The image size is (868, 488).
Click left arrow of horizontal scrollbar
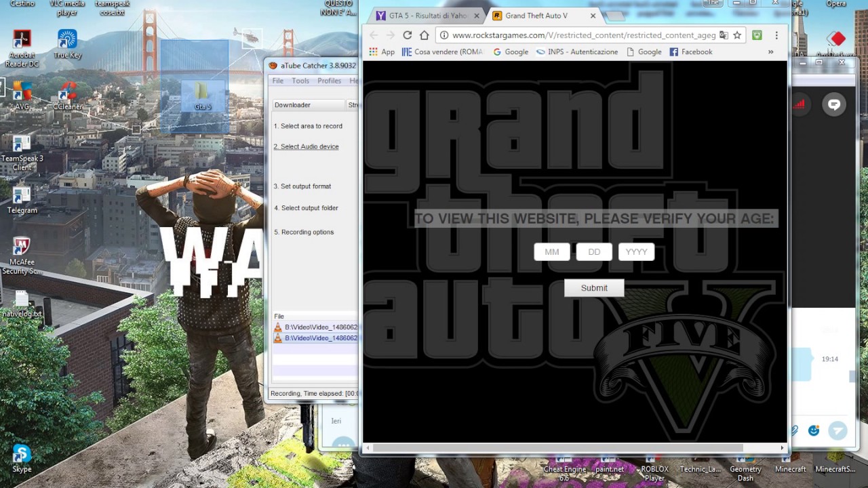[368, 447]
